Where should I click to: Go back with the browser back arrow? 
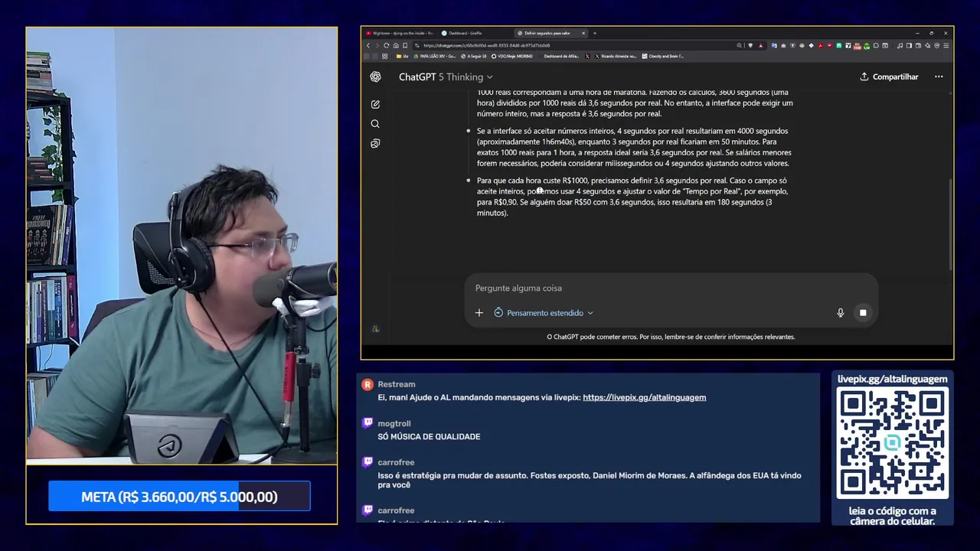367,45
